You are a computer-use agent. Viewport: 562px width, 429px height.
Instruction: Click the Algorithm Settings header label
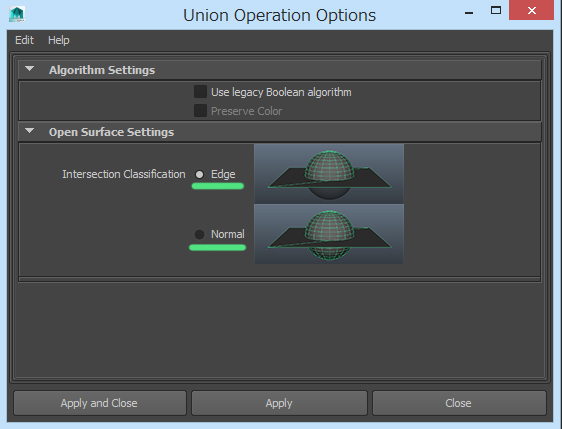click(102, 70)
